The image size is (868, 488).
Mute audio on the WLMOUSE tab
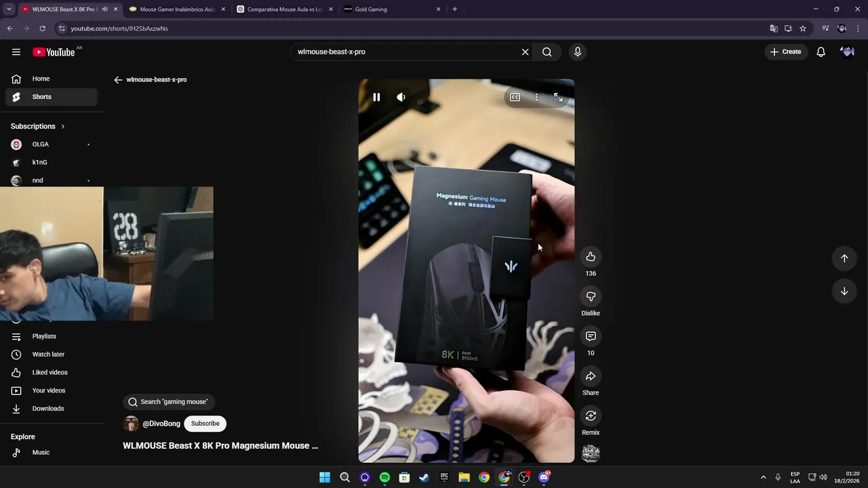click(104, 9)
